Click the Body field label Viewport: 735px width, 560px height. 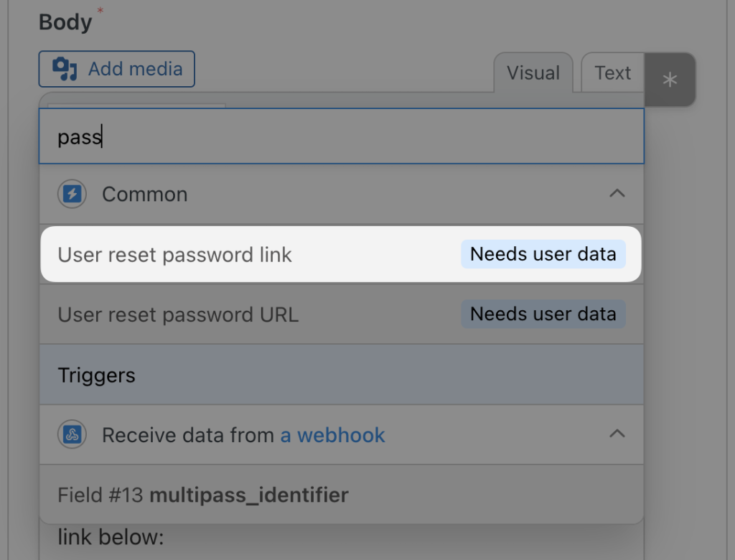[x=64, y=22]
